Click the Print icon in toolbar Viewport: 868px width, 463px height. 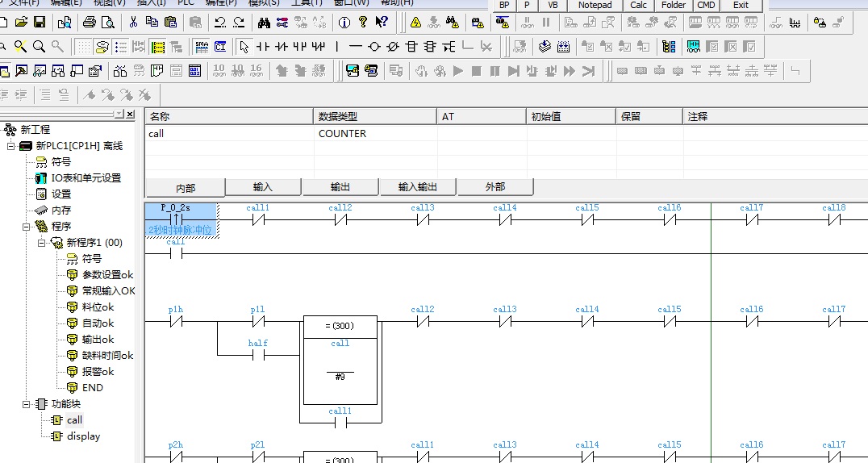point(90,23)
